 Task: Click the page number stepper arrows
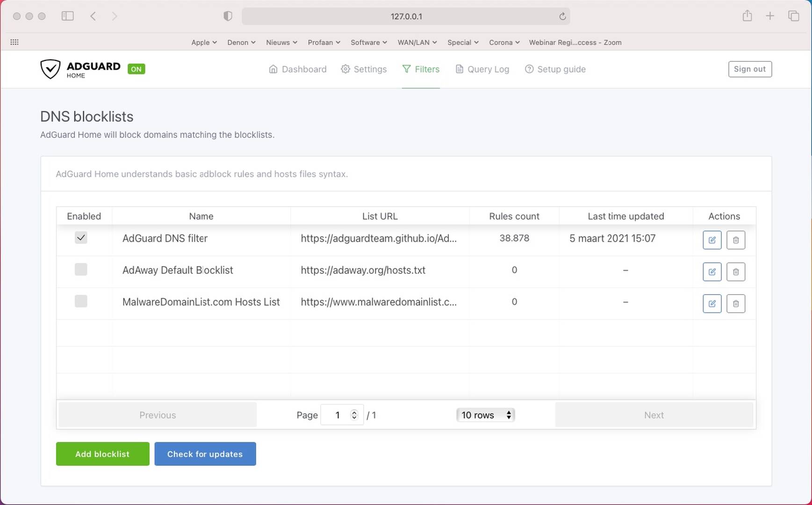[x=354, y=415]
